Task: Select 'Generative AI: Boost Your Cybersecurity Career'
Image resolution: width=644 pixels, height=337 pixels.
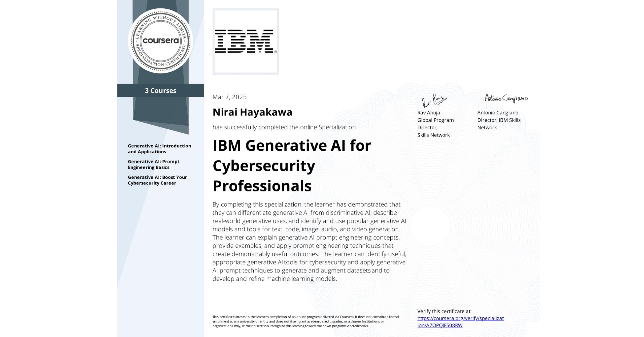Action: coord(157,180)
